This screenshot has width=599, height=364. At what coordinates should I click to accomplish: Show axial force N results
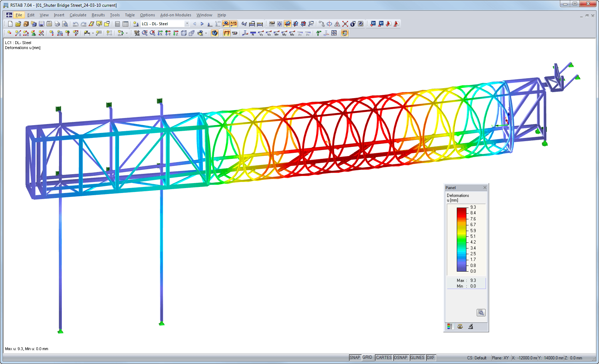click(x=252, y=33)
